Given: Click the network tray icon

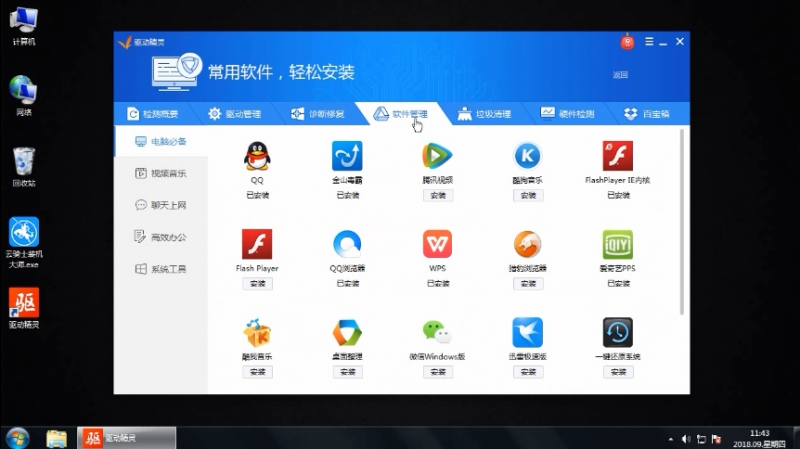Looking at the screenshot, I should coord(702,439).
